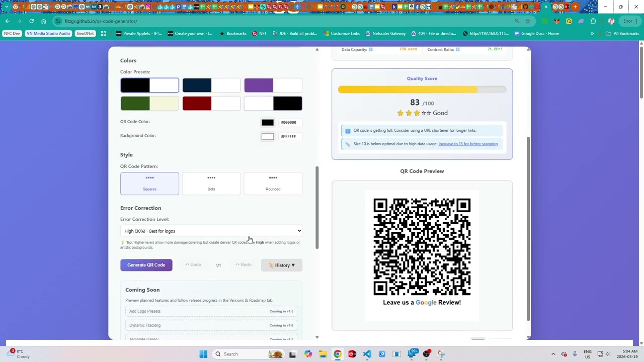The width and height of the screenshot is (644, 362).
Task: Open the browser Extensions puzzle icon
Action: [593, 21]
